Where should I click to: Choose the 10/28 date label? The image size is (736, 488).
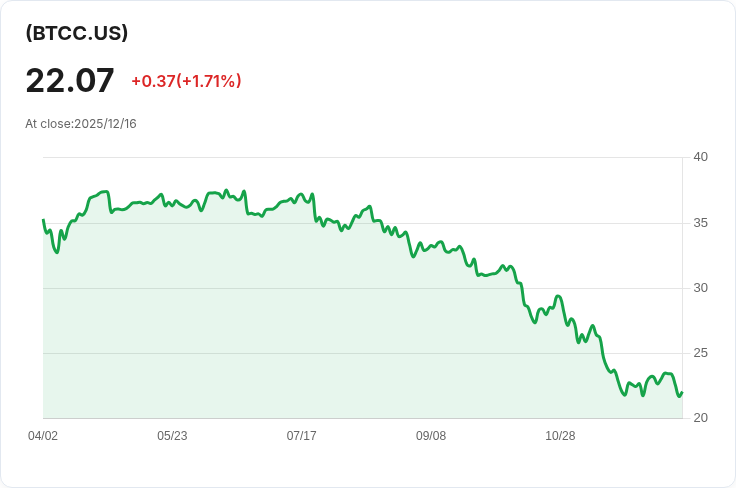560,436
